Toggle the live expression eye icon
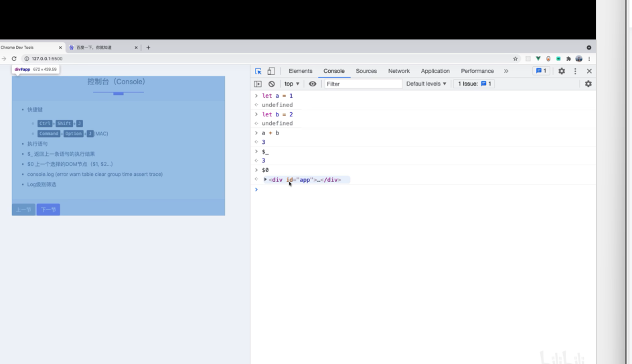The image size is (632, 364). coord(313,84)
